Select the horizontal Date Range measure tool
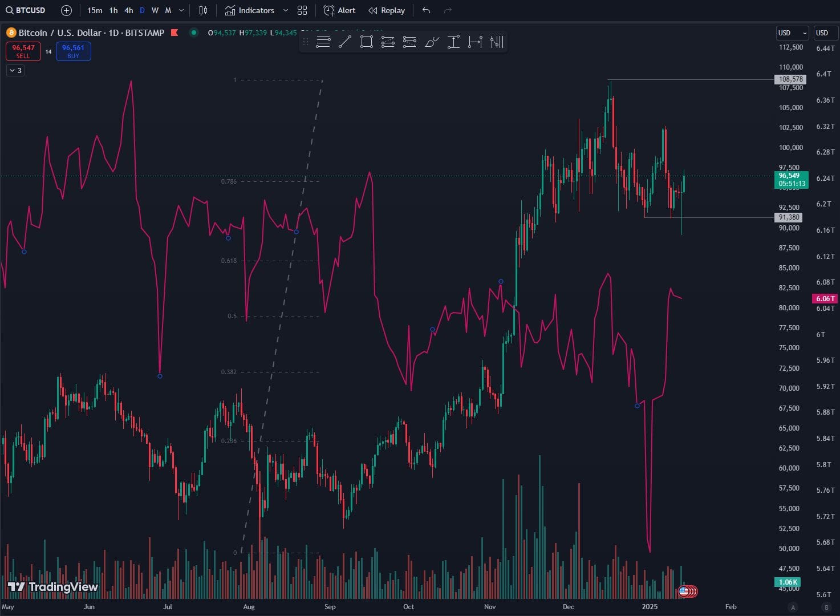Viewport: 840px width, 616px height. (x=475, y=42)
